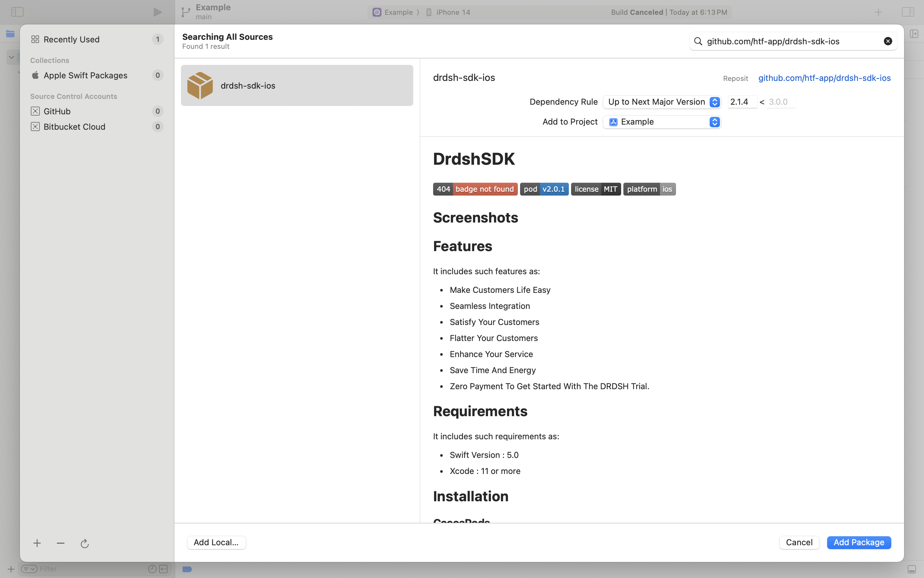Click the add collection plus icon
Screen dimensions: 924x578
tap(37, 543)
